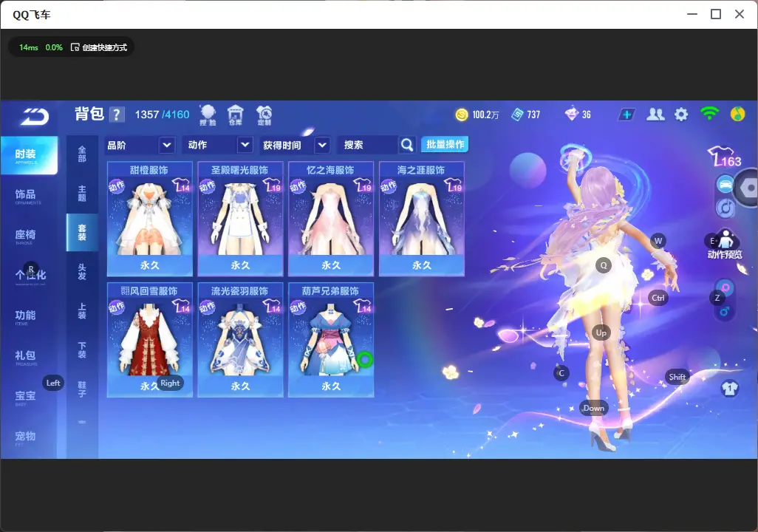Viewport: 758px width, 532px height.
Task: Click the shirt icon at bottom-right
Action: click(x=729, y=388)
